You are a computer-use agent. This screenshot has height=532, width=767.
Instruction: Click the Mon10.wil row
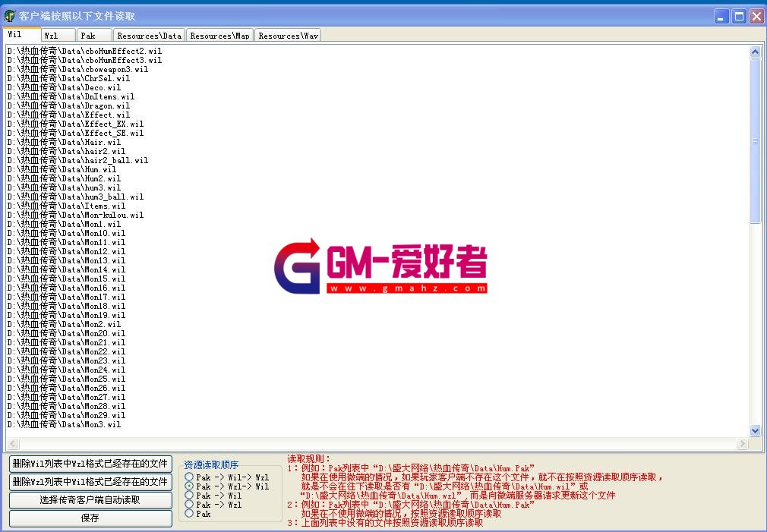coord(67,234)
